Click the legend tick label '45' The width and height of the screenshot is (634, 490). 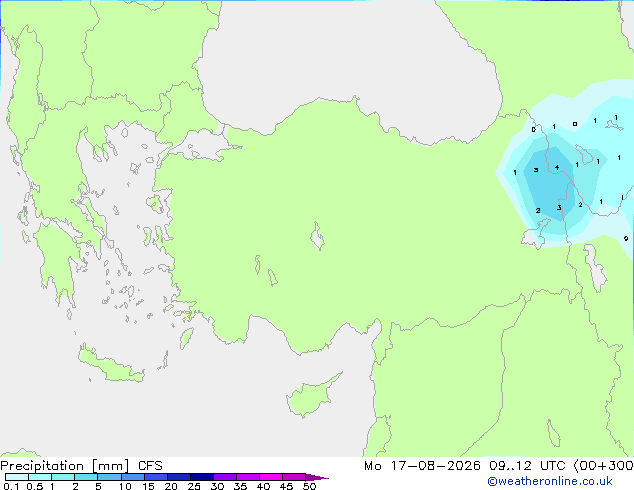click(286, 486)
